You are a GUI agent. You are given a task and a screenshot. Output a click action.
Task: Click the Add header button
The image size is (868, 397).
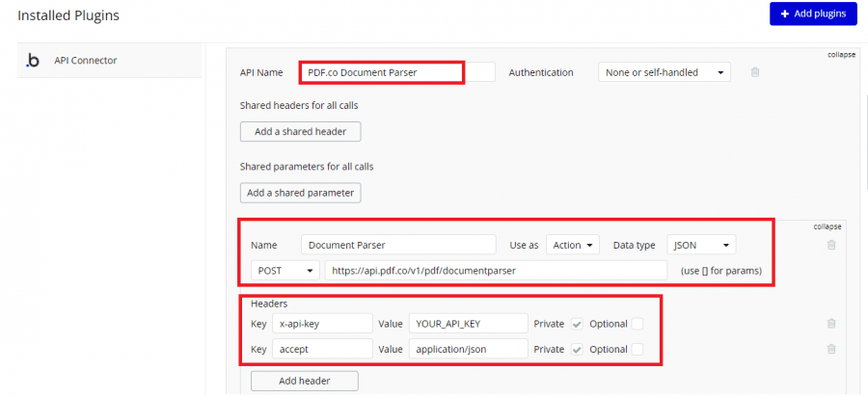pos(304,381)
